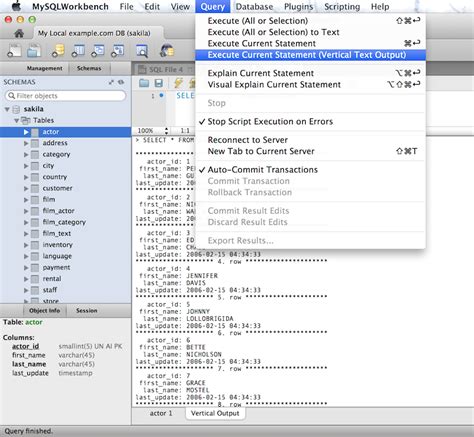The image size is (474, 437).
Task: Open the View menu
Action: (180, 6)
